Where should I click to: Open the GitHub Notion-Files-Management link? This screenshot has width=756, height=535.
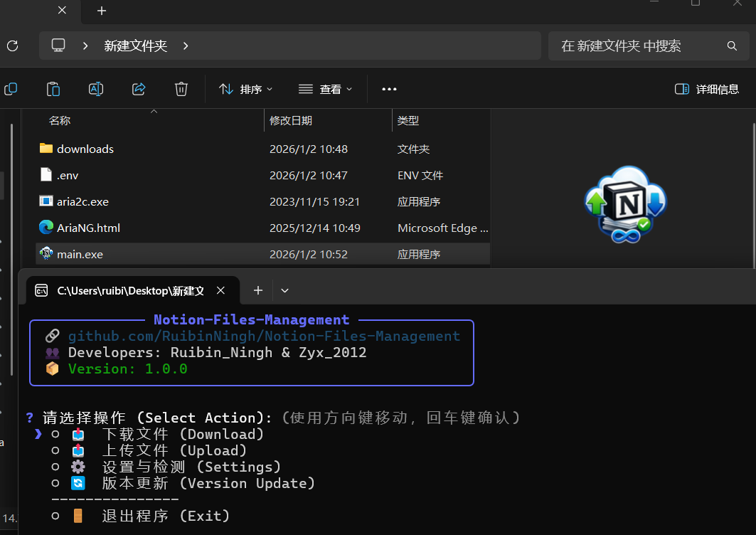click(x=264, y=336)
